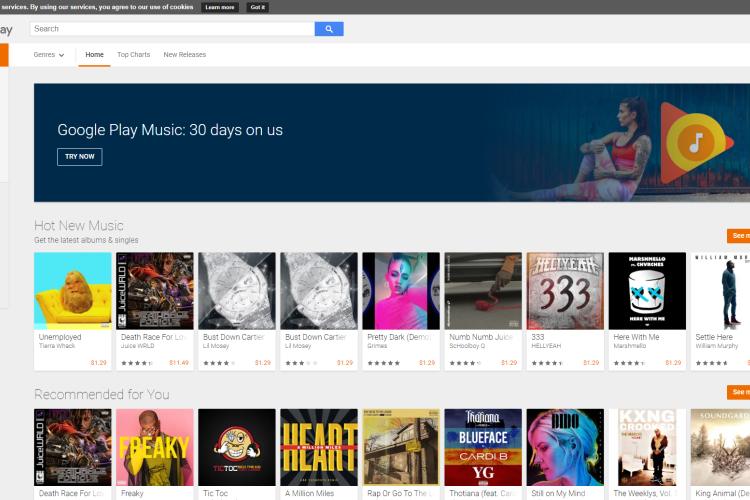This screenshot has width=750, height=500.
Task: Open the Settle Here album cover
Action: 720,291
